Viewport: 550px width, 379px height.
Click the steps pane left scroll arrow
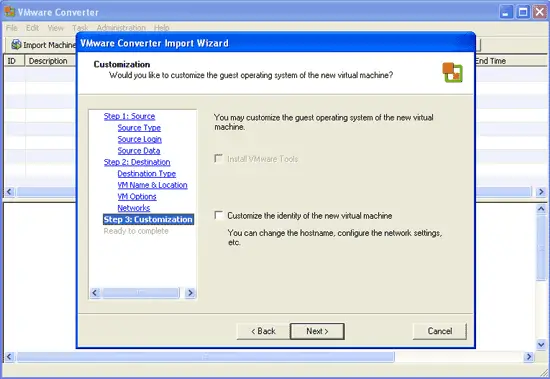(95, 293)
